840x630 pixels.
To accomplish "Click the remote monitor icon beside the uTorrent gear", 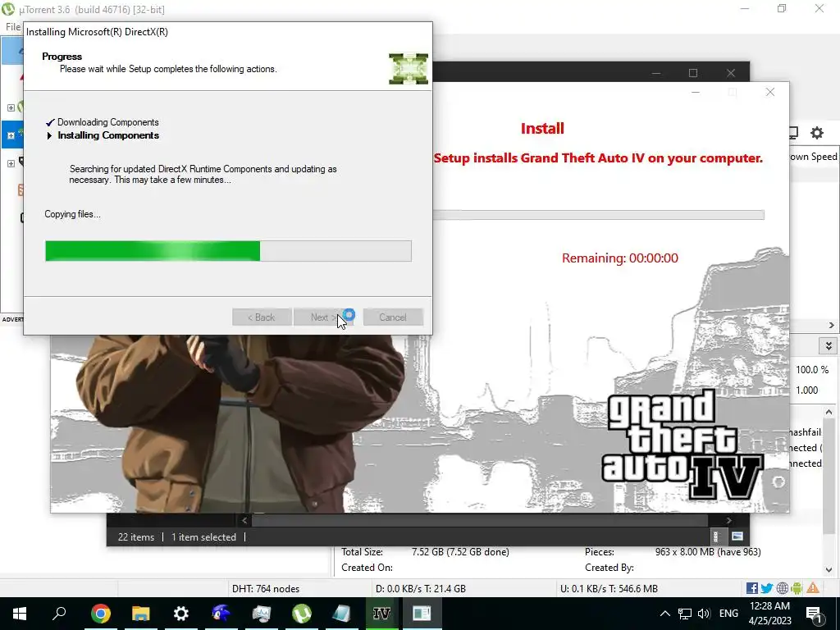I will [x=794, y=132].
